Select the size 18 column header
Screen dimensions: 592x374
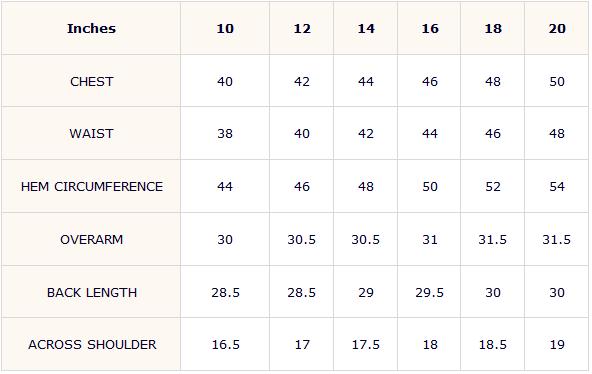493,29
